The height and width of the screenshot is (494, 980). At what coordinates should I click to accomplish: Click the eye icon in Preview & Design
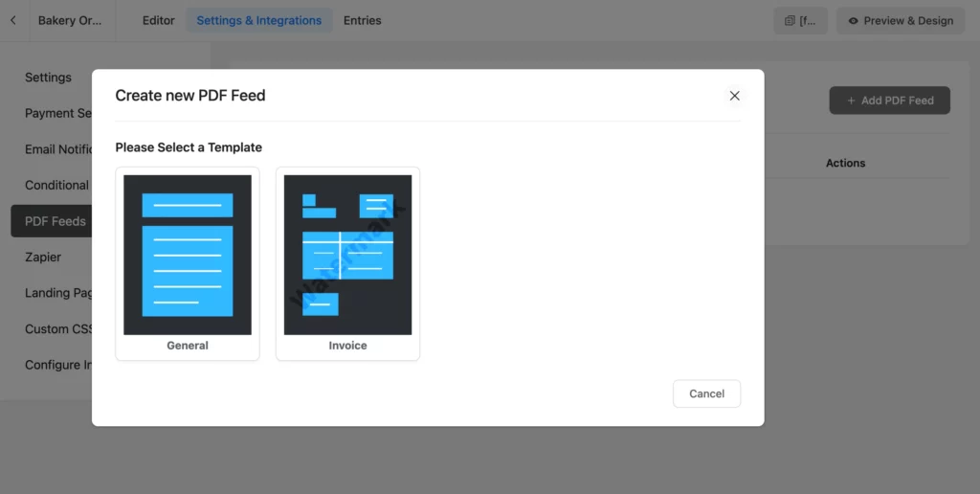(853, 21)
